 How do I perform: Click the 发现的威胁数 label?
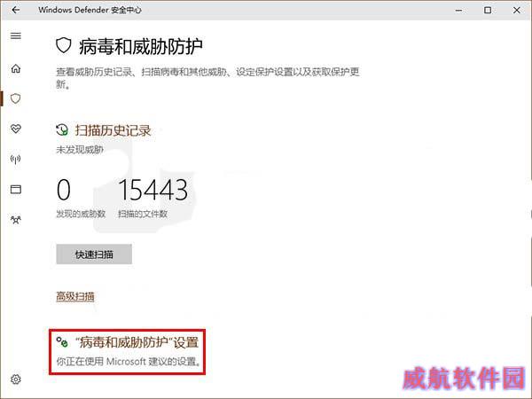[81, 214]
